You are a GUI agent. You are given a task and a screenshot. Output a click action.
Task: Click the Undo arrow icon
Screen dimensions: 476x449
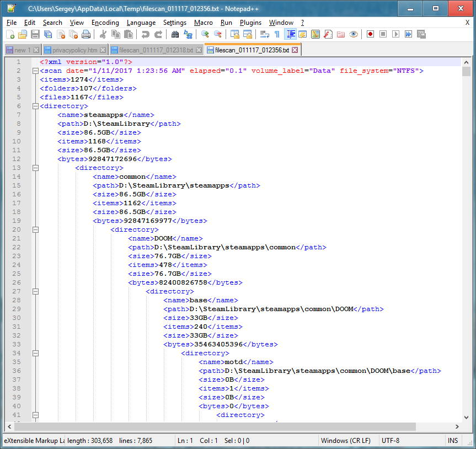pyautogui.click(x=145, y=34)
